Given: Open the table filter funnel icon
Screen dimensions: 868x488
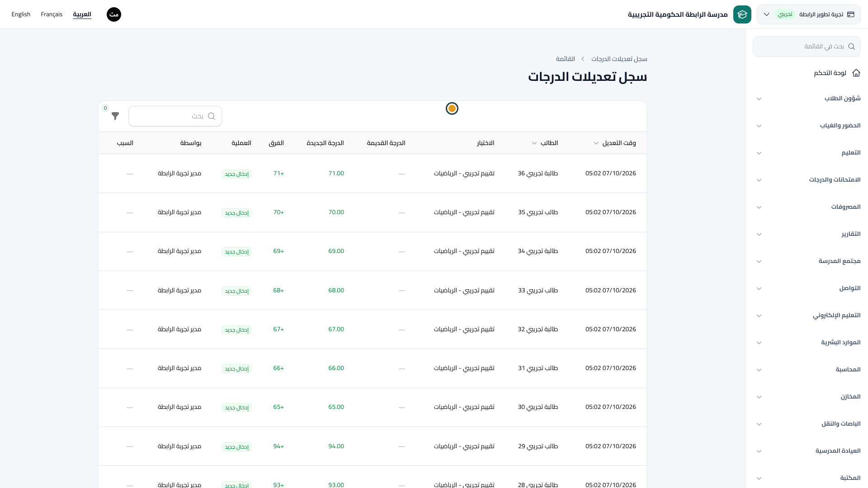Looking at the screenshot, I should (115, 116).
